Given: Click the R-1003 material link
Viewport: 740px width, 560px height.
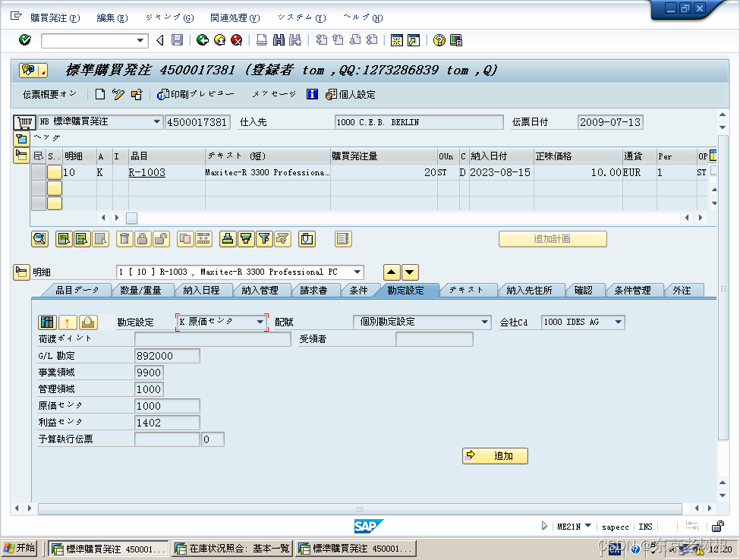Looking at the screenshot, I should [146, 173].
